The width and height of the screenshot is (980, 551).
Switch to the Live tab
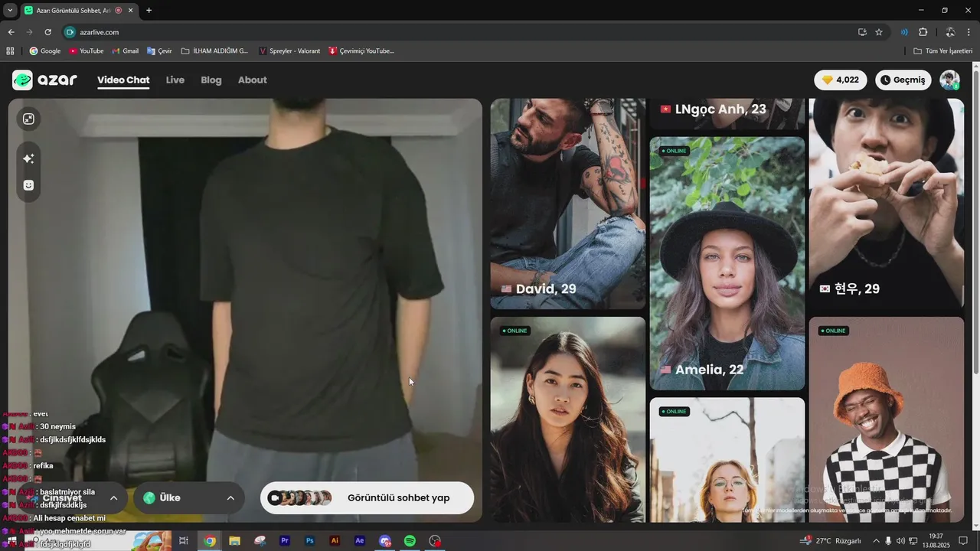[175, 80]
